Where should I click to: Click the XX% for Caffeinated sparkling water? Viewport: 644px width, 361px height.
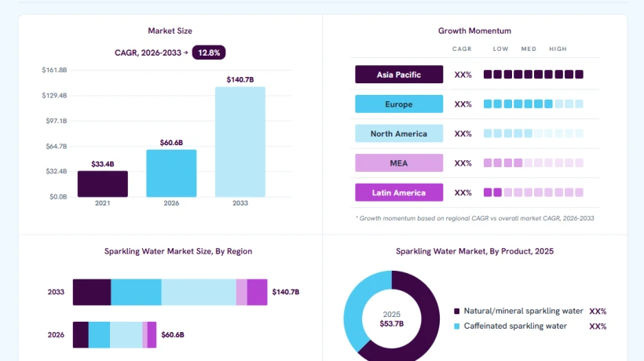point(598,326)
